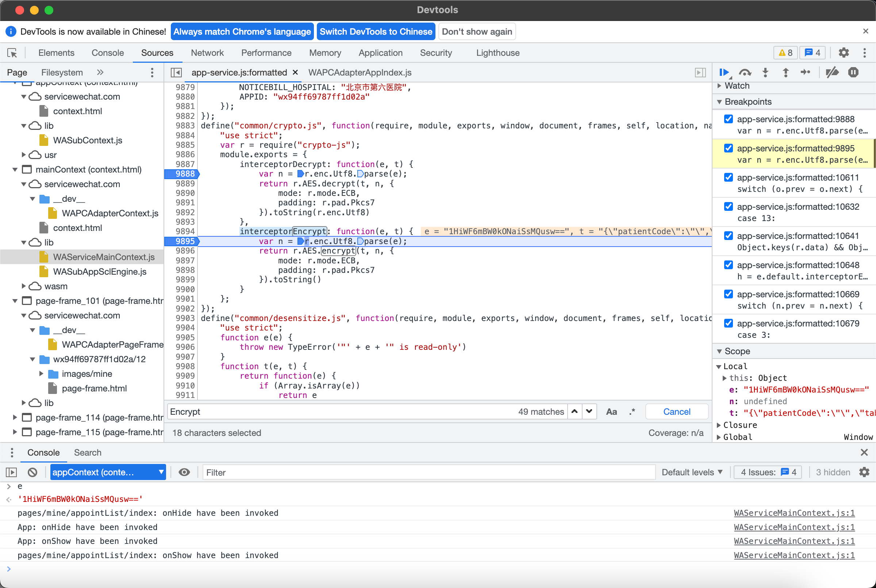876x588 pixels.
Task: Toggle the match case Aa option
Action: coord(611,412)
